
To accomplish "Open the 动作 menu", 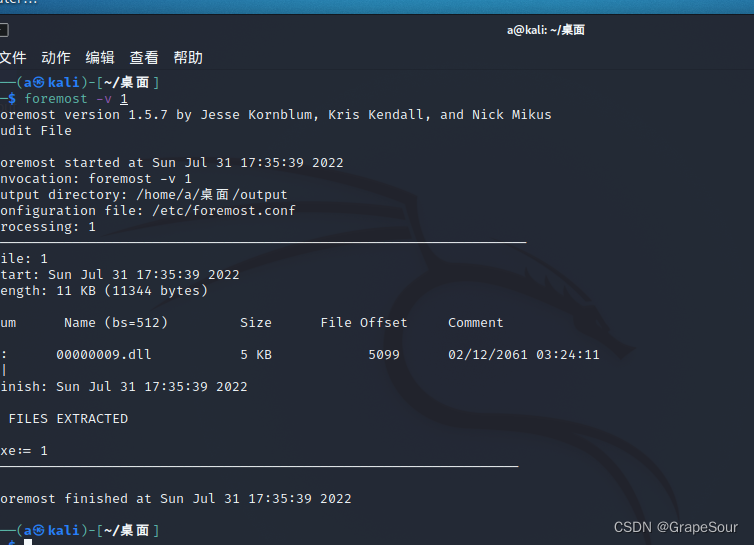I will 56,58.
